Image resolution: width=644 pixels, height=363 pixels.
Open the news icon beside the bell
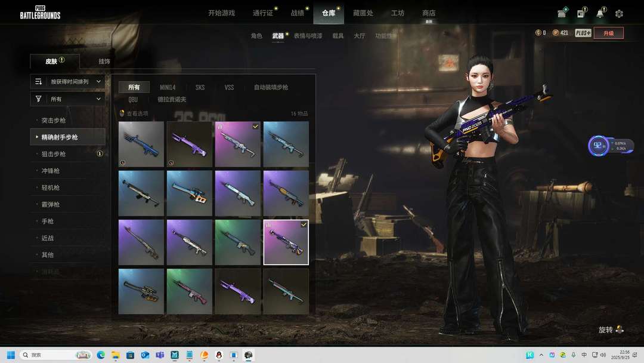pyautogui.click(x=581, y=14)
